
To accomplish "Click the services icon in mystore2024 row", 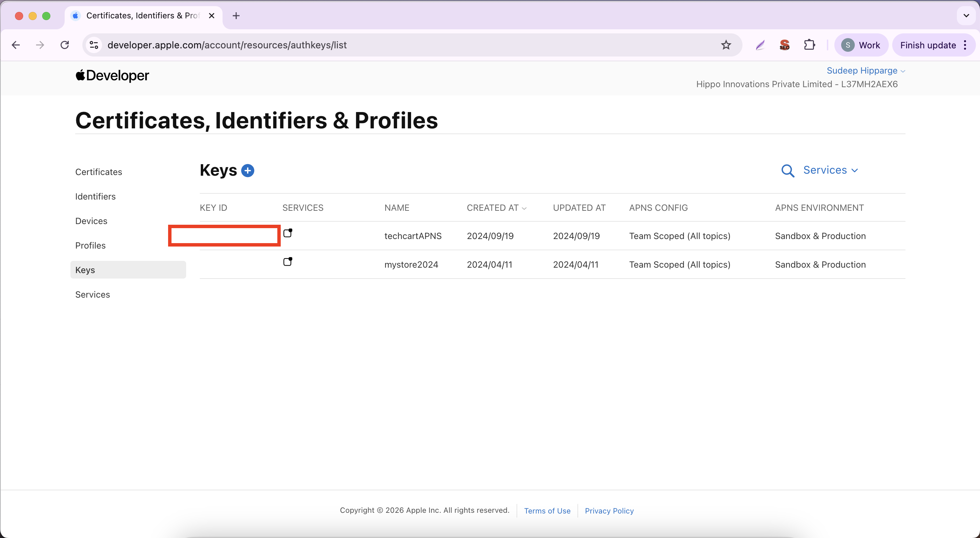I will point(288,262).
